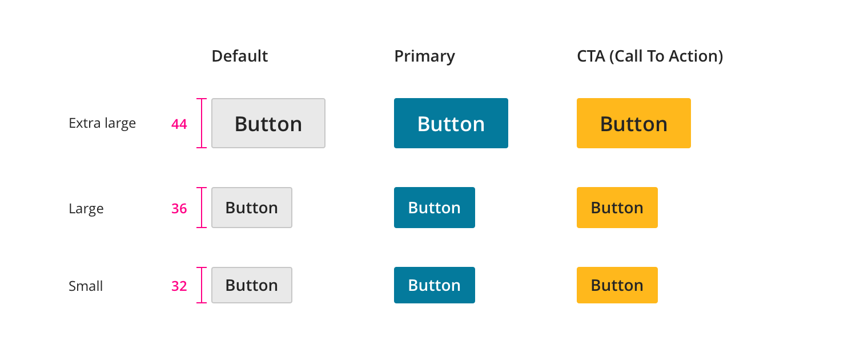Click the pink 44 height value

[179, 124]
